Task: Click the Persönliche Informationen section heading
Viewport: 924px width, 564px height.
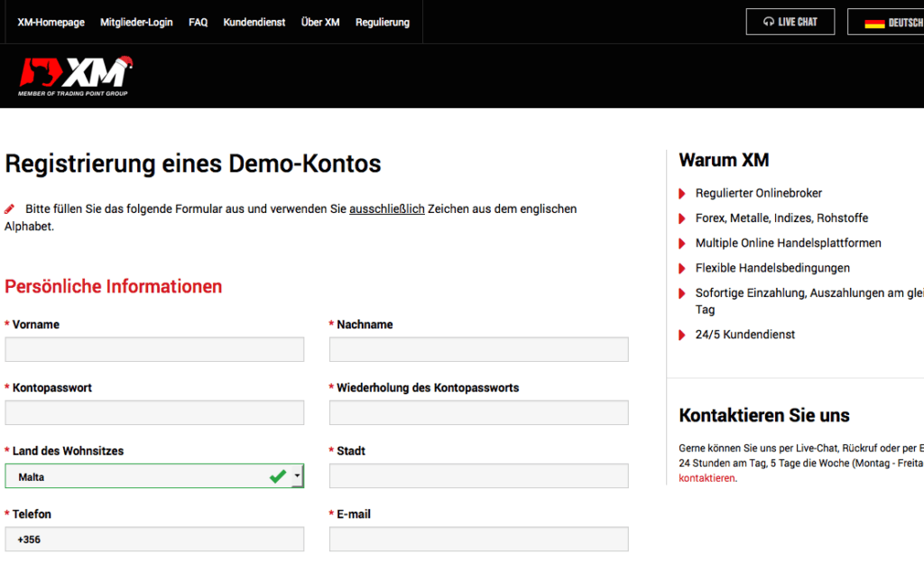Action: point(113,286)
